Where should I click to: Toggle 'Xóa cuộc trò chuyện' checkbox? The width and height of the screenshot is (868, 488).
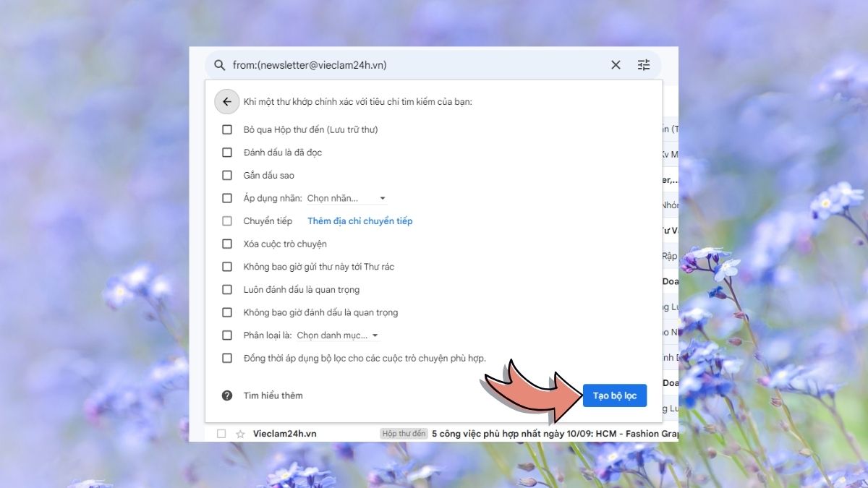(x=227, y=244)
